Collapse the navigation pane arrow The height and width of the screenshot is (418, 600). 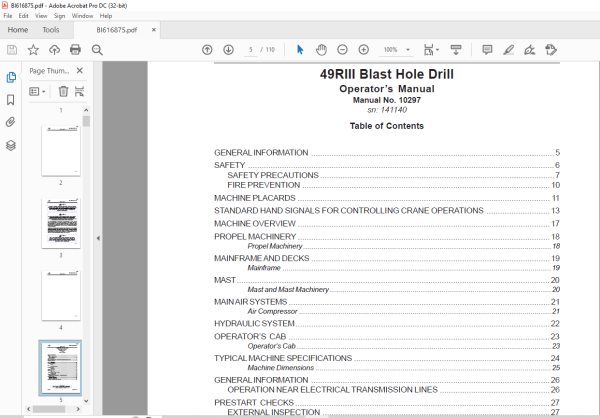[x=98, y=238]
